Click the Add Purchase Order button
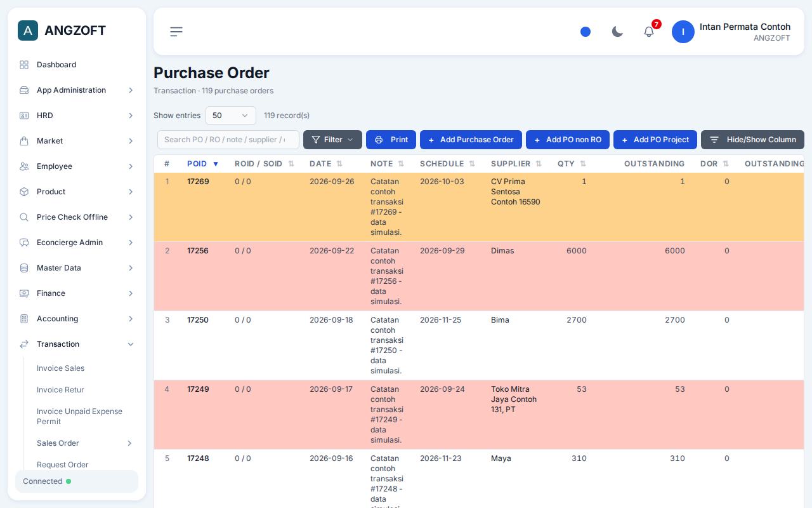The width and height of the screenshot is (812, 508). pos(471,140)
